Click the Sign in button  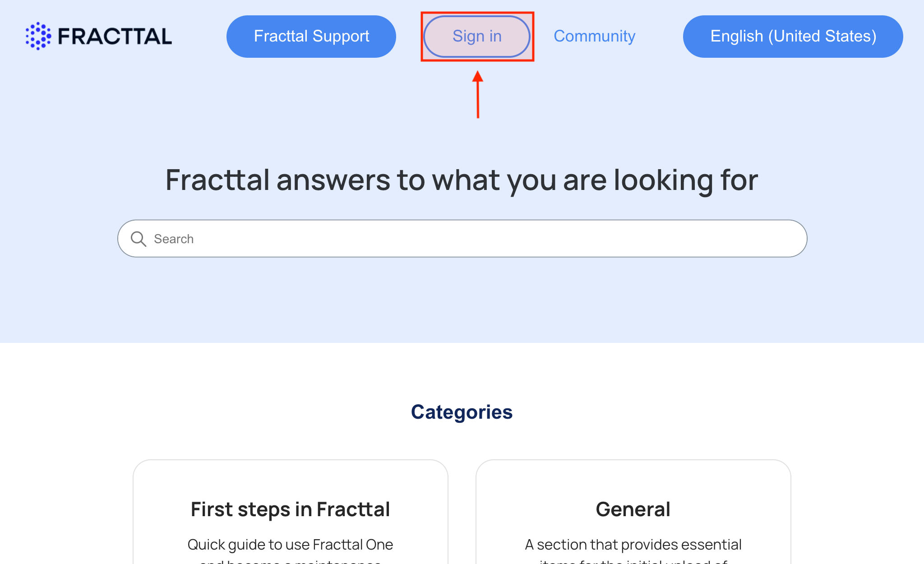477,36
